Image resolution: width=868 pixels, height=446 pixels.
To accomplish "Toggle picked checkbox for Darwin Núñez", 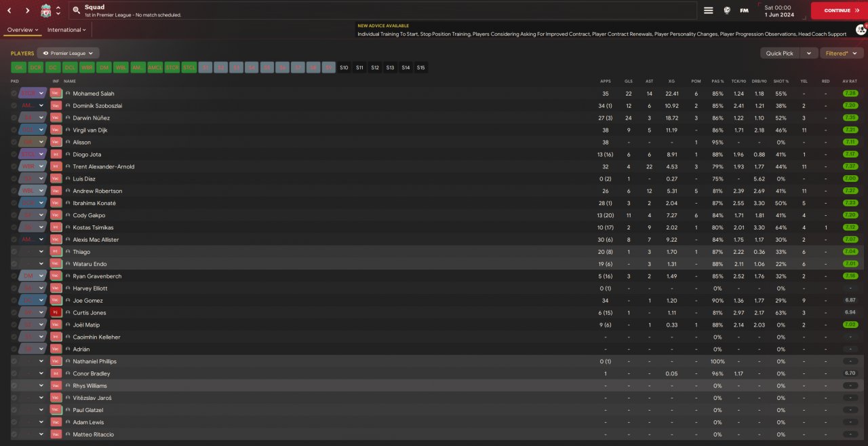I will click(14, 118).
